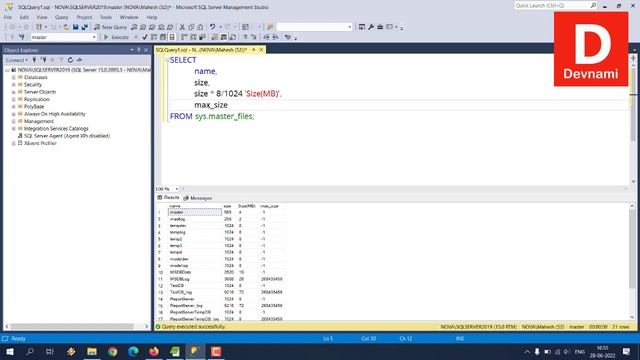Switch output to Results to Grid
Screen dimensions: 640x360
tap(224, 37)
